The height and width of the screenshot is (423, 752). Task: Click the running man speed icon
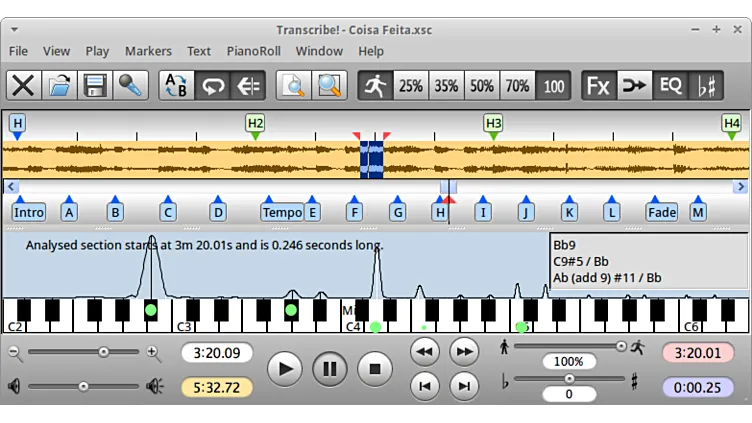[376, 86]
